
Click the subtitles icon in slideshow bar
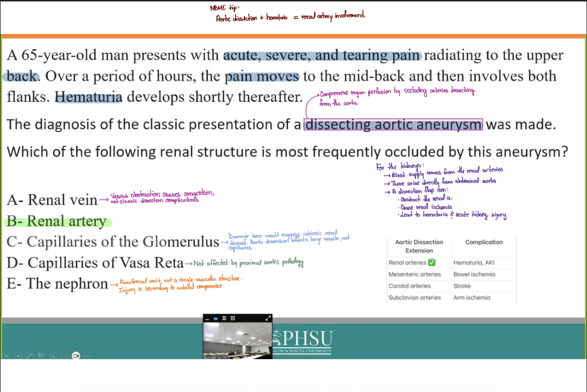point(64,355)
